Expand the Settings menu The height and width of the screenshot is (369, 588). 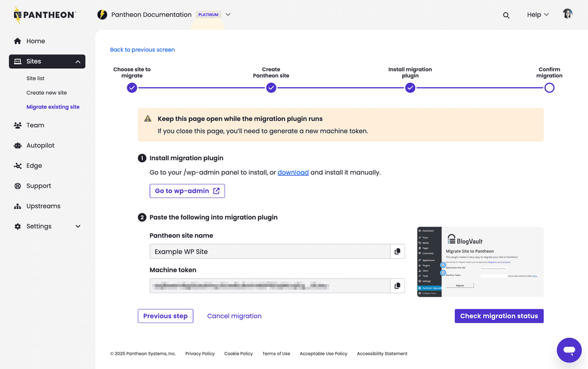(x=78, y=227)
